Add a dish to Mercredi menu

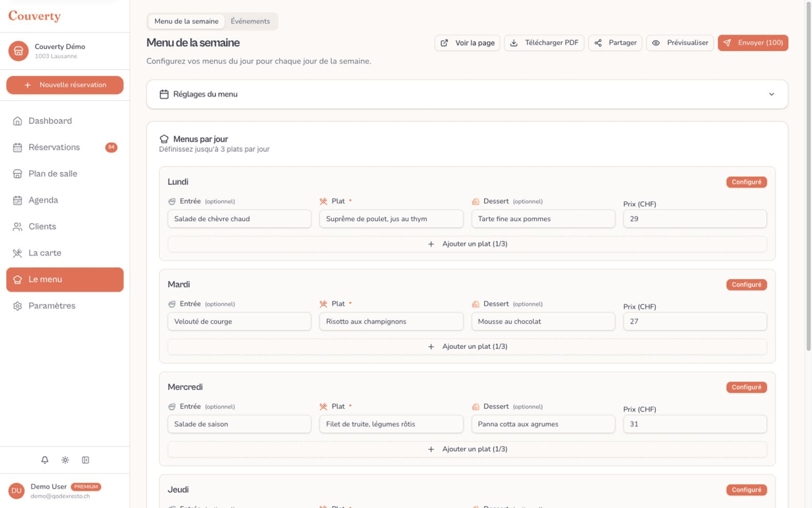click(467, 450)
